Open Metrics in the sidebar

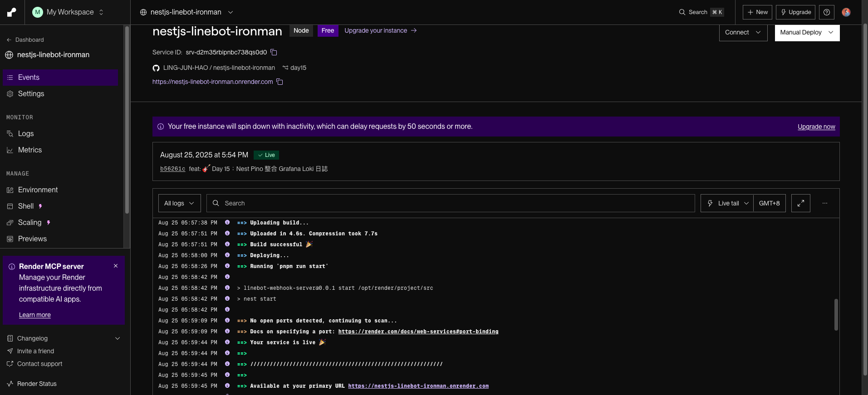(x=60, y=150)
